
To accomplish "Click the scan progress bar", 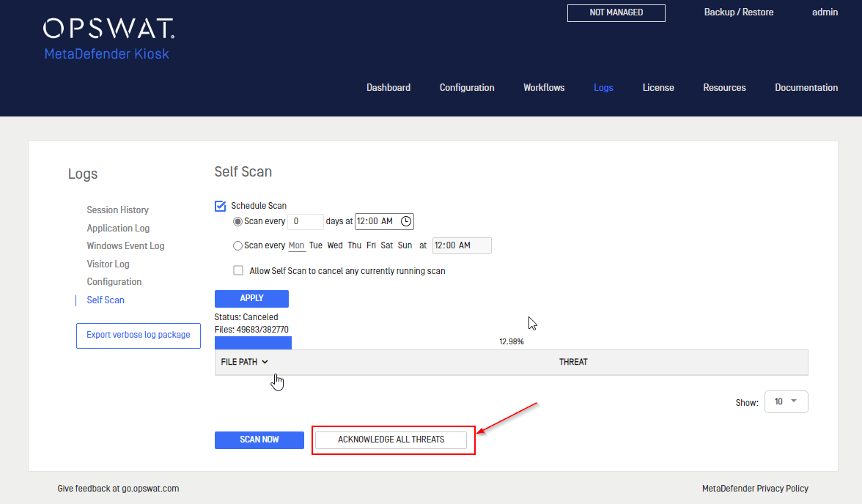I will point(512,343).
